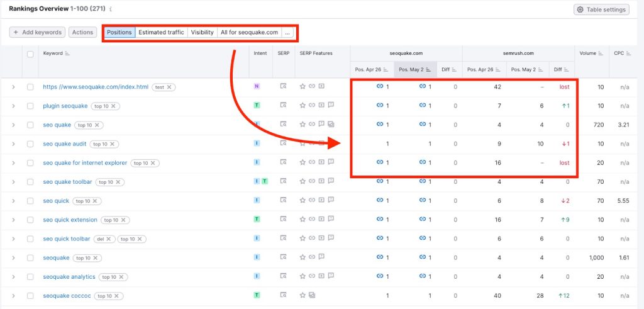Click the SERP Features column header
Viewport: 644px width, 309px height.
[x=316, y=53]
